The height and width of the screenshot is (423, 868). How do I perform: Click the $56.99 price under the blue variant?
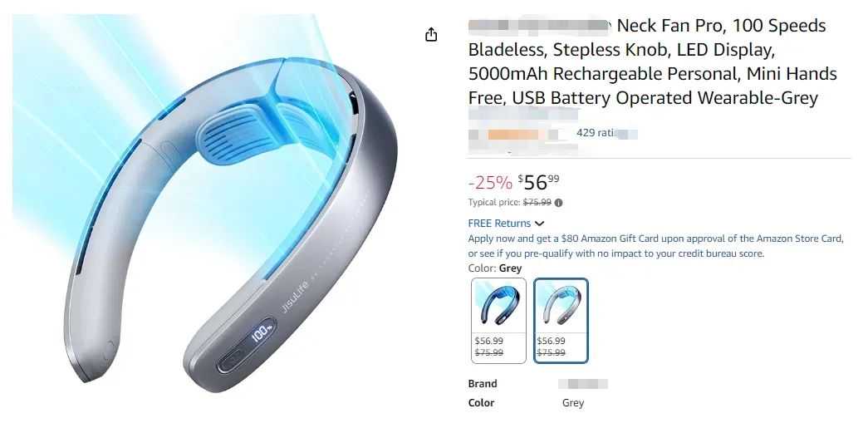489,341
